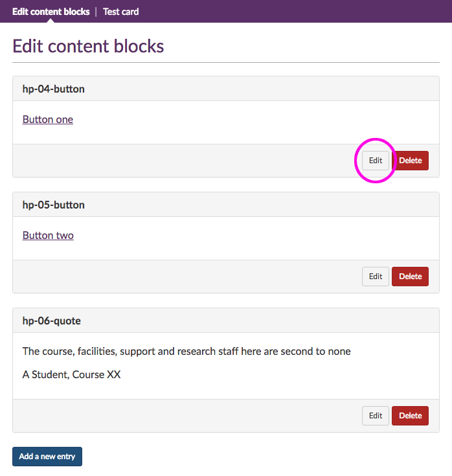
Task: Follow the Button two link
Action: [x=48, y=236]
